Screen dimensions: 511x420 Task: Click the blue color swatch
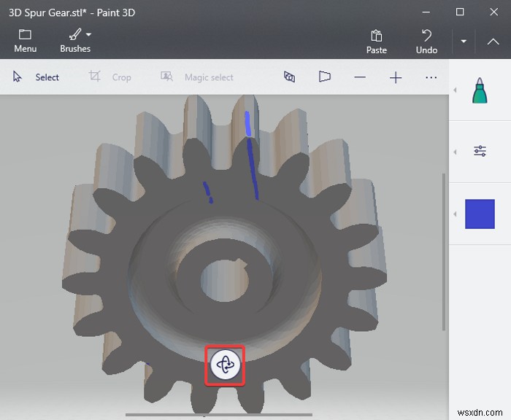click(480, 214)
